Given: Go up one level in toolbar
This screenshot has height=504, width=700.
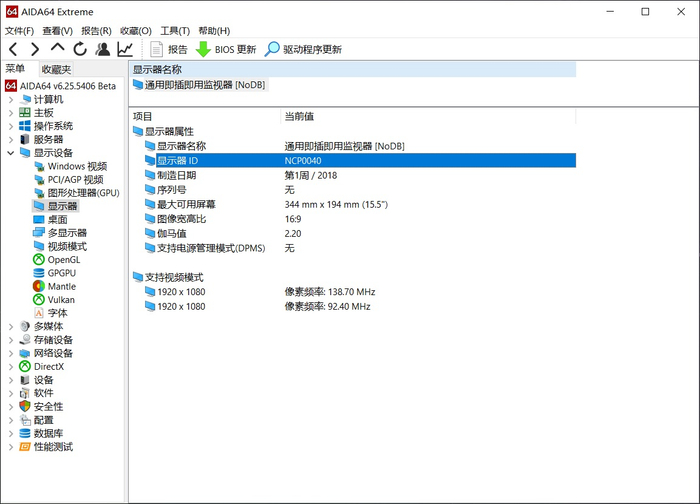Looking at the screenshot, I should [58, 48].
